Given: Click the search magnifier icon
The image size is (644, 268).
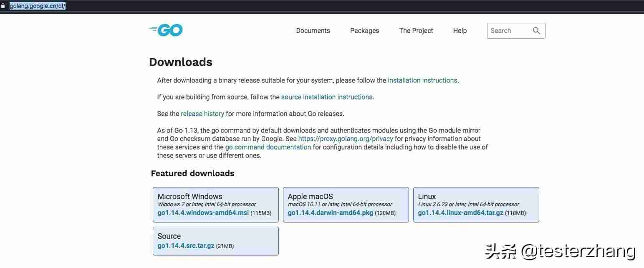Looking at the screenshot, I should tap(536, 30).
